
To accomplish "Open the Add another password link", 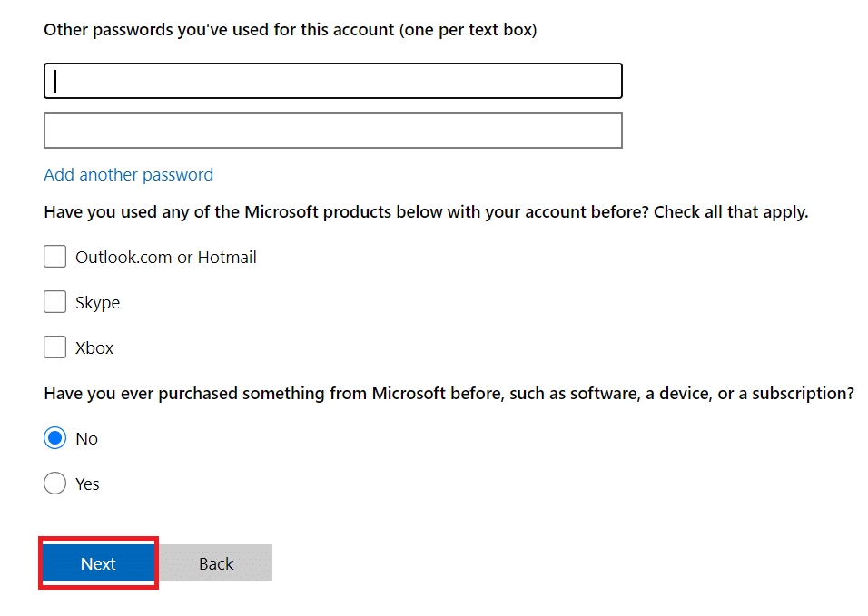I will click(128, 175).
